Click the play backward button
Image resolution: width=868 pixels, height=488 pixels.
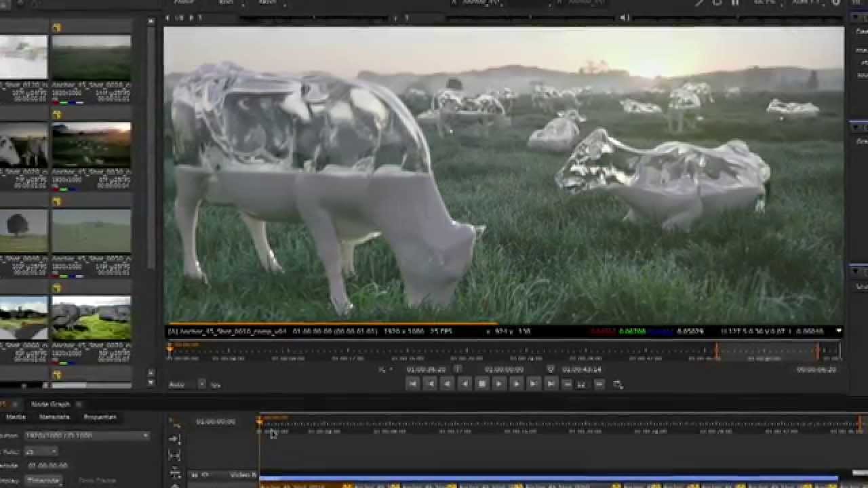tap(465, 384)
